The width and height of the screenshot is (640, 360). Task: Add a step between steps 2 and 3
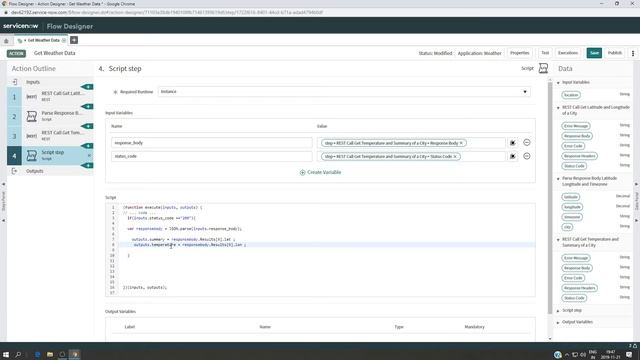87,126
